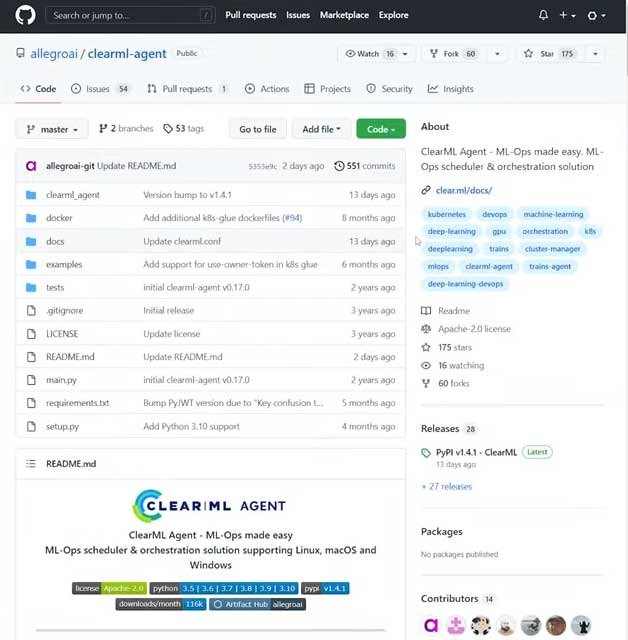Click the tests folder icon
The image size is (628, 640).
coord(31,287)
